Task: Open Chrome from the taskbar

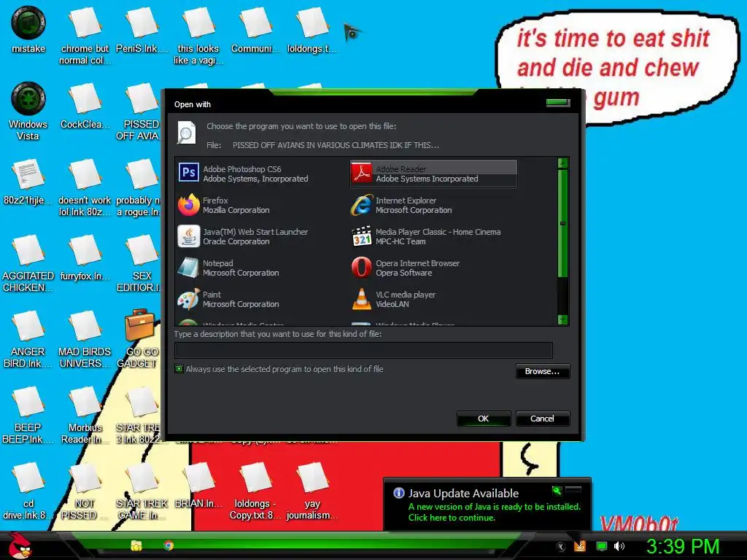Action: point(169,545)
